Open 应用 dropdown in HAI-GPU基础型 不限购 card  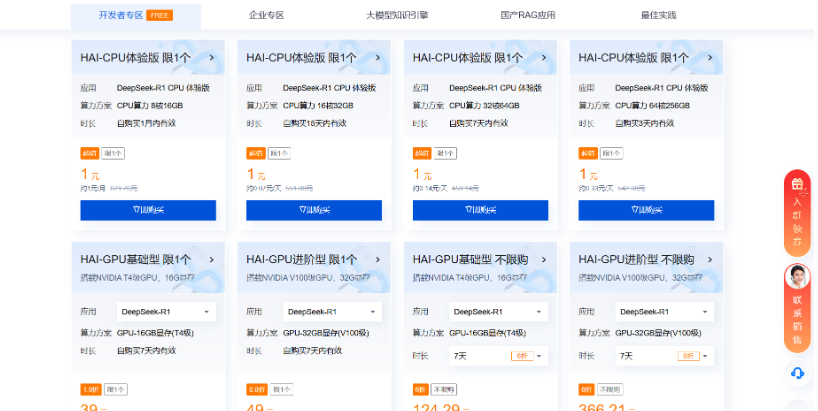click(499, 311)
